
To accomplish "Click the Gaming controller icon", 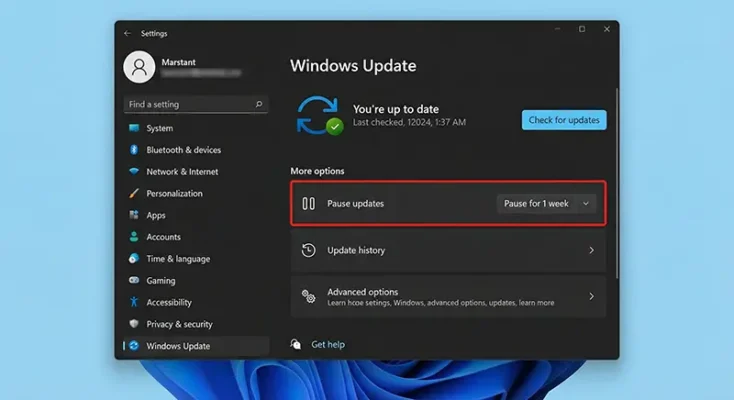I will (x=134, y=280).
